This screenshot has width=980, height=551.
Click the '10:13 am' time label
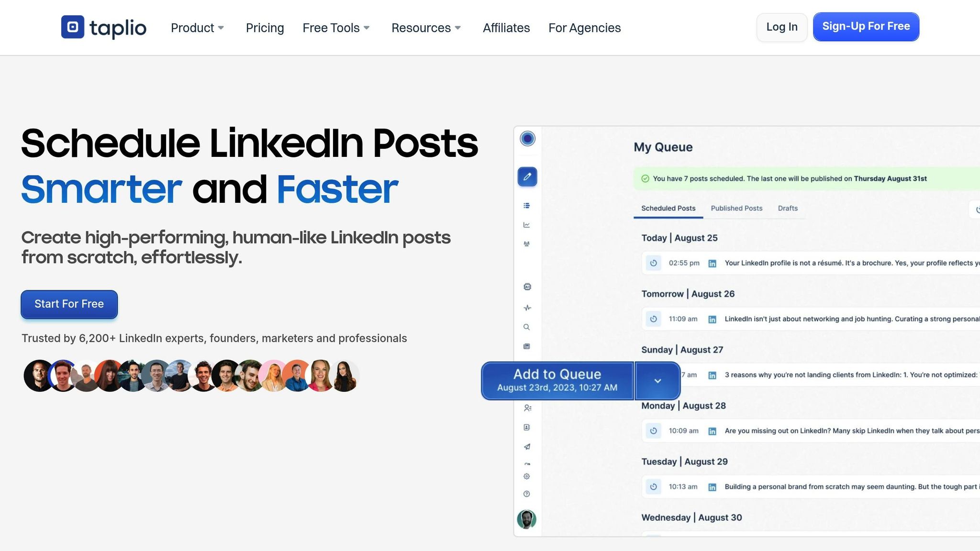click(683, 487)
